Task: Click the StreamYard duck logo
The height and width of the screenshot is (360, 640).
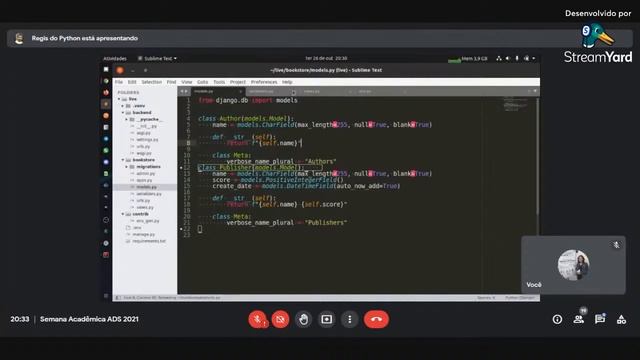Action: (598, 36)
